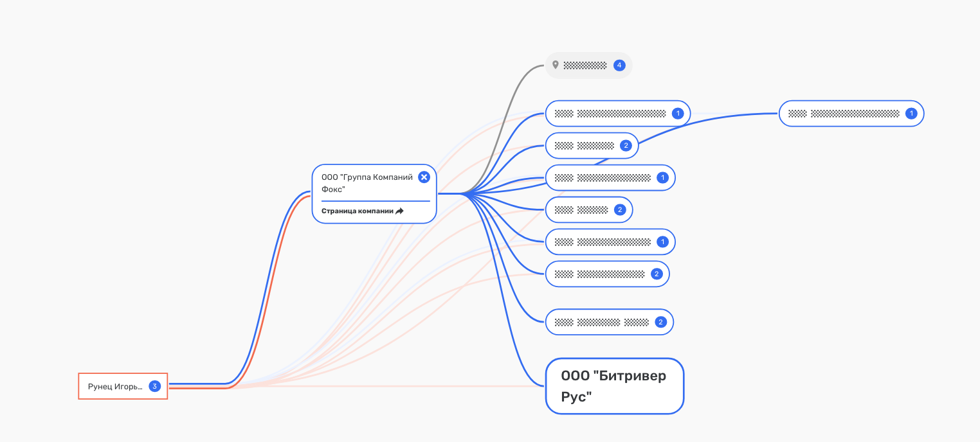Click badge 1 on node just below address node
980x442 pixels.
coord(676,114)
